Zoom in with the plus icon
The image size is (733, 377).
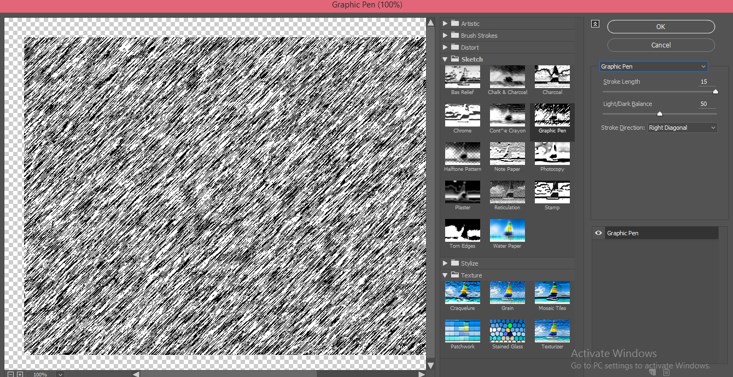tap(20, 374)
